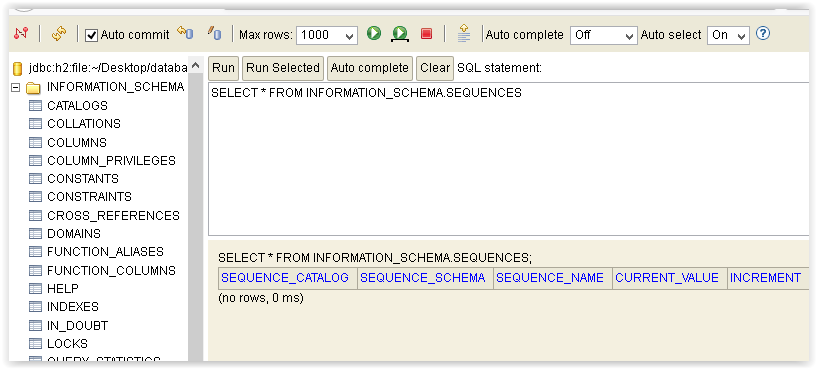Collapse the INFORMATION_SCHEMA tree node

16,88
